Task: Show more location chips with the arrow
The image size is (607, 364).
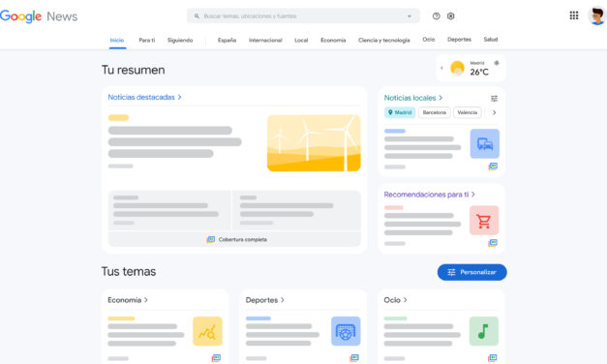Action: click(495, 112)
